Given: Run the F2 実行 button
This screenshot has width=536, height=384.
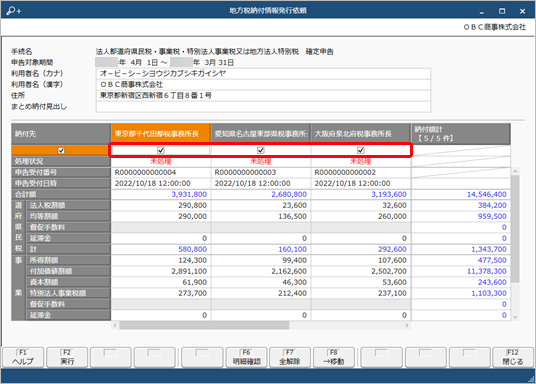Looking at the screenshot, I should click(x=67, y=357).
